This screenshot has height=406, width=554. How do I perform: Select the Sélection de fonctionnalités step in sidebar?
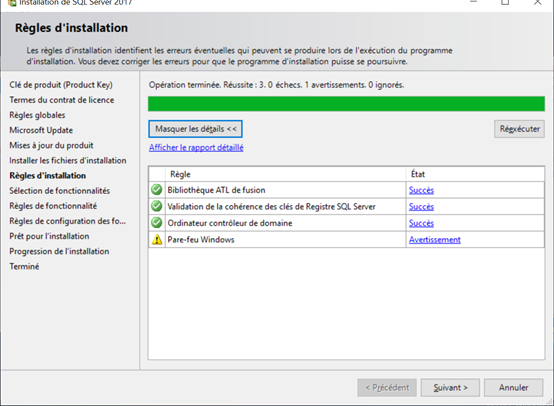tap(59, 191)
